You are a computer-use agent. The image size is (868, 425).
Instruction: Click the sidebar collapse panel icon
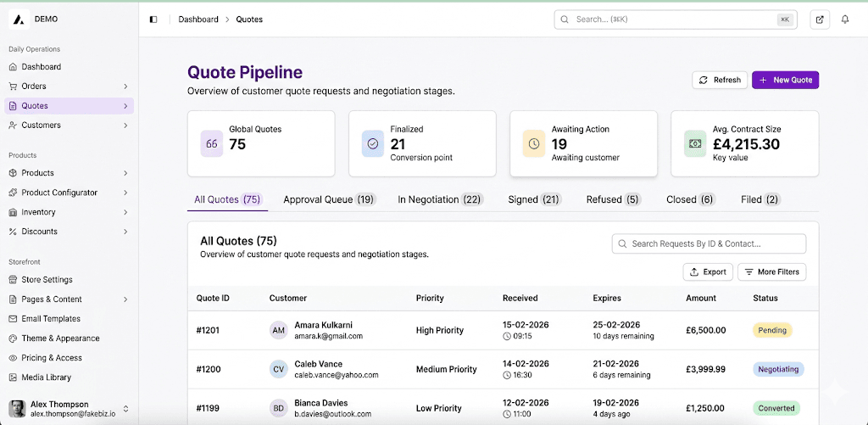pyautogui.click(x=153, y=20)
